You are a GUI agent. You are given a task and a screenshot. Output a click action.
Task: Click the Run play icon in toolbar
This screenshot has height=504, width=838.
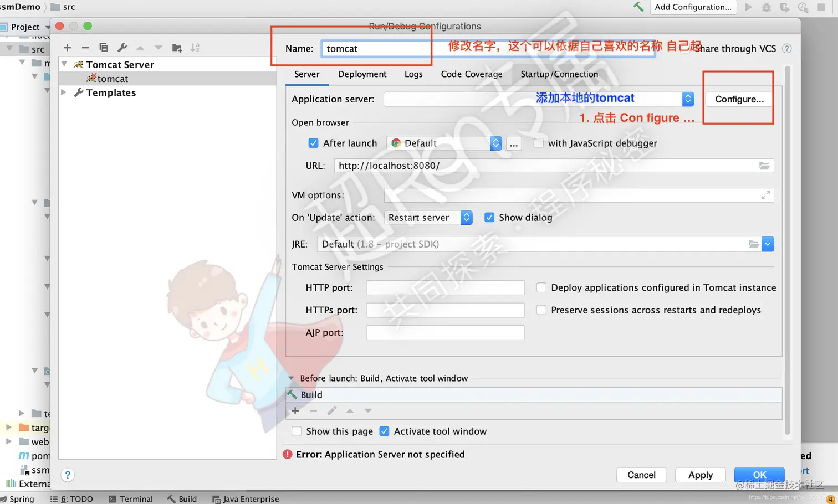[x=749, y=7]
